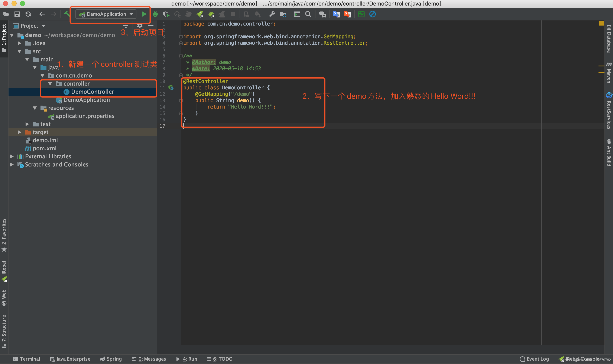
Task: Collapse the demo root project node
Action: [x=12, y=35]
